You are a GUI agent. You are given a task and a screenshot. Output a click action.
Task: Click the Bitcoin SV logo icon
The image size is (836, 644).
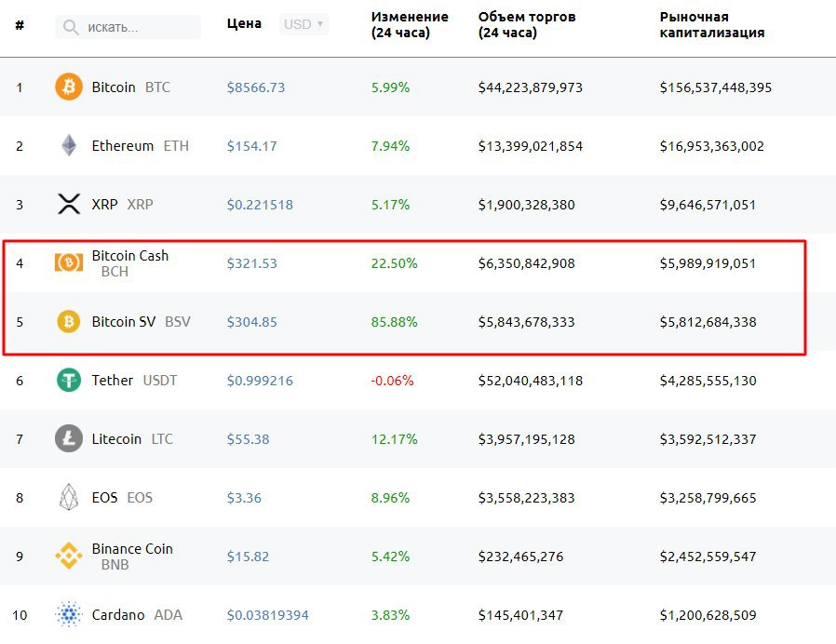coord(69,321)
